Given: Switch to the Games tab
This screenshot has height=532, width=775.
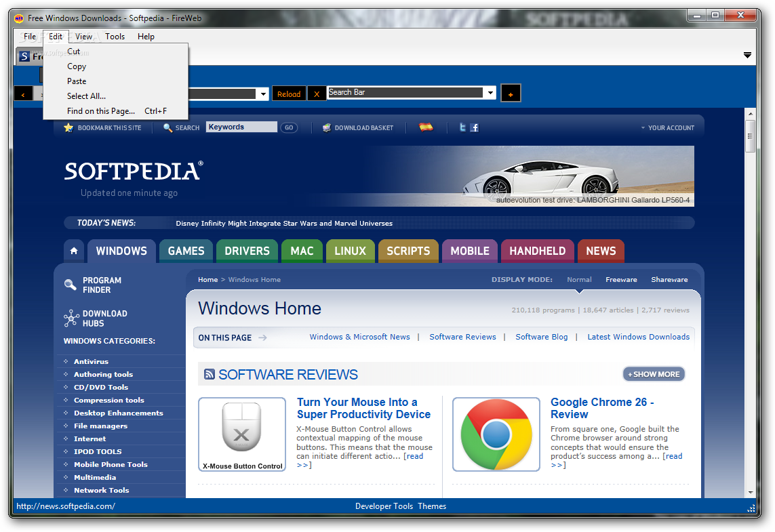Looking at the screenshot, I should coord(186,251).
